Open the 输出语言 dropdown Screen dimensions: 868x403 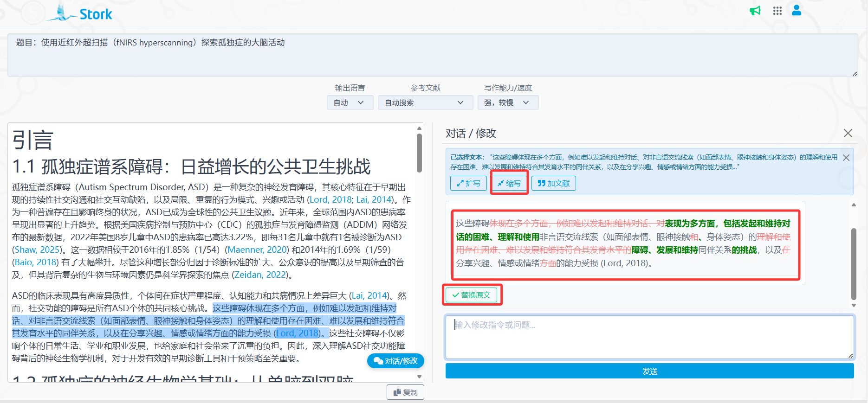click(x=350, y=102)
